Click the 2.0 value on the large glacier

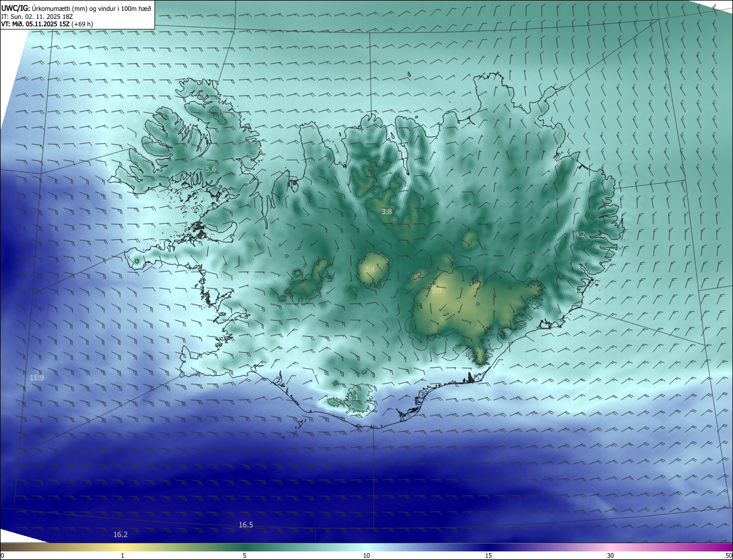click(x=436, y=291)
